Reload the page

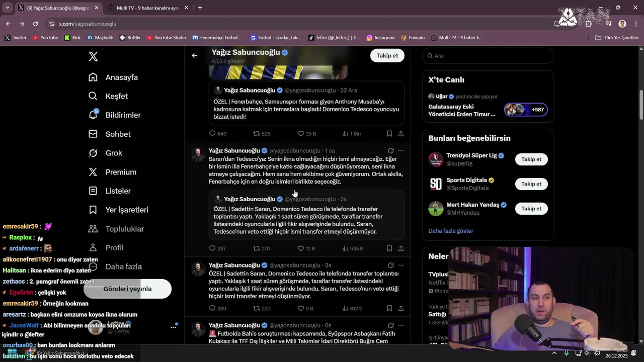click(x=35, y=24)
